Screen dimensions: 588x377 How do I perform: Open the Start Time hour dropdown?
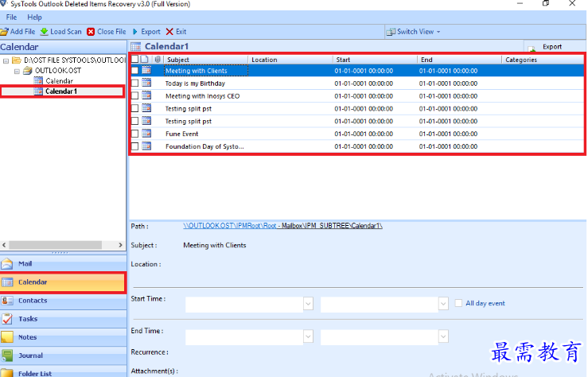pos(443,304)
